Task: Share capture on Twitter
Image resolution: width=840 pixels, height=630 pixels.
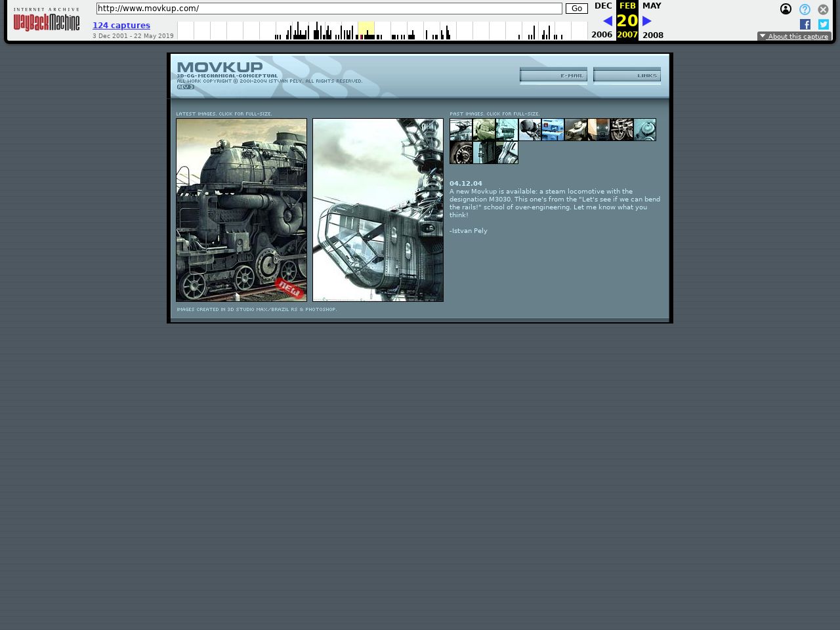Action: pos(824,24)
